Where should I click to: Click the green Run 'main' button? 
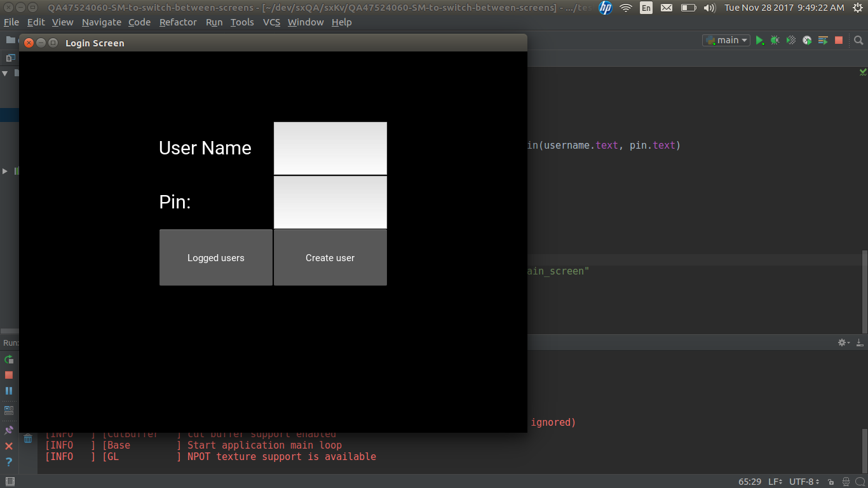[x=759, y=40]
